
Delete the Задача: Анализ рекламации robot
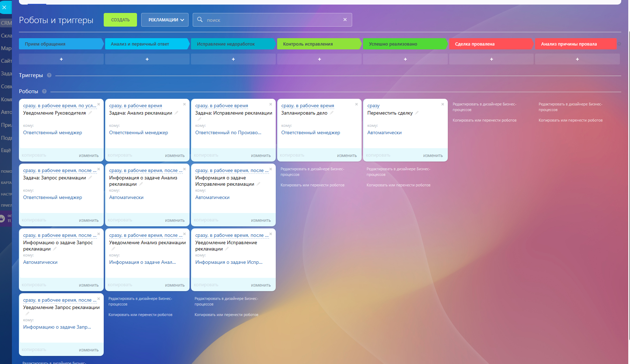(185, 104)
